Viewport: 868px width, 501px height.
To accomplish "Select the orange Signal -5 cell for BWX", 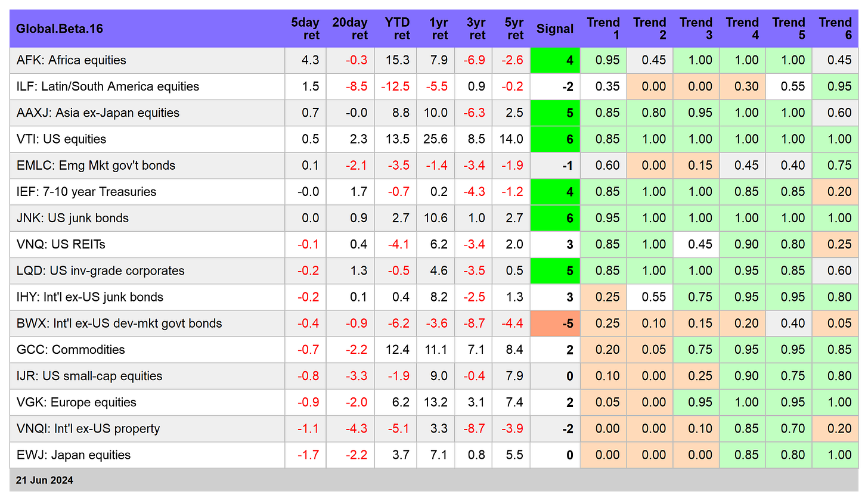I will coord(555,323).
